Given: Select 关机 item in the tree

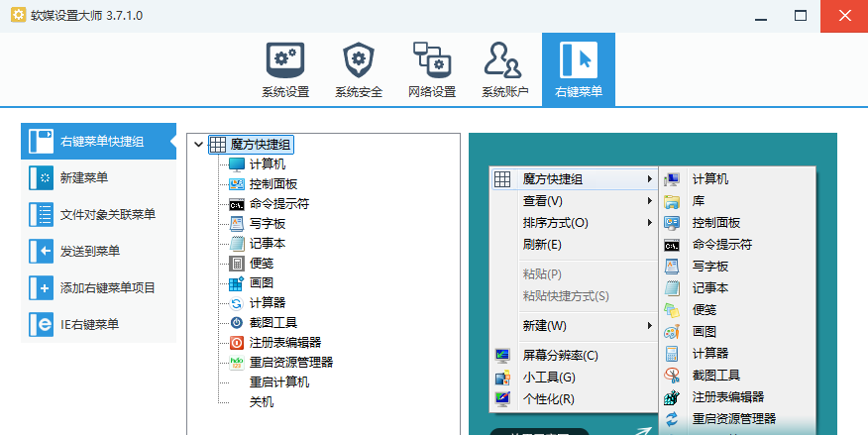Looking at the screenshot, I should tap(262, 402).
